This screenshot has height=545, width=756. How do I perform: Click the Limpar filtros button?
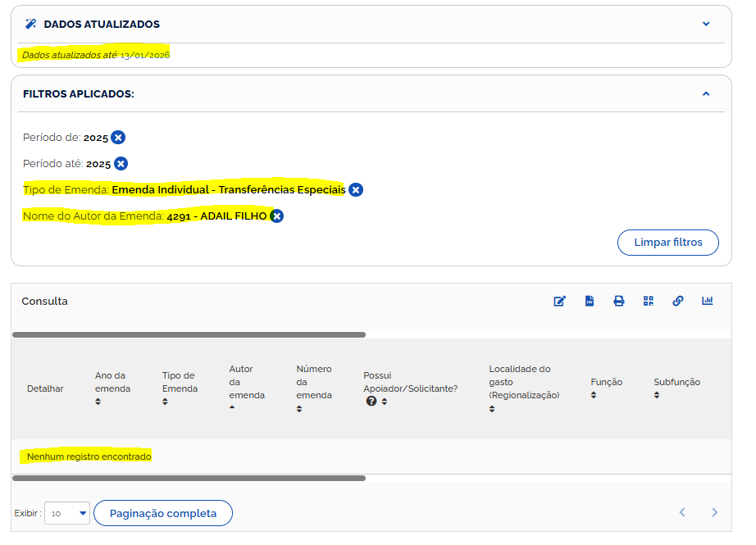click(668, 243)
